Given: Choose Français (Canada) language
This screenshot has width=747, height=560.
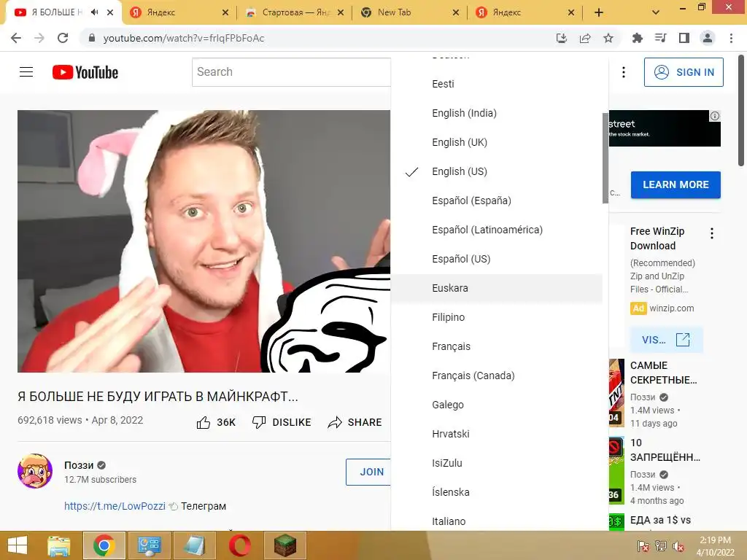Looking at the screenshot, I should click(x=496, y=376).
